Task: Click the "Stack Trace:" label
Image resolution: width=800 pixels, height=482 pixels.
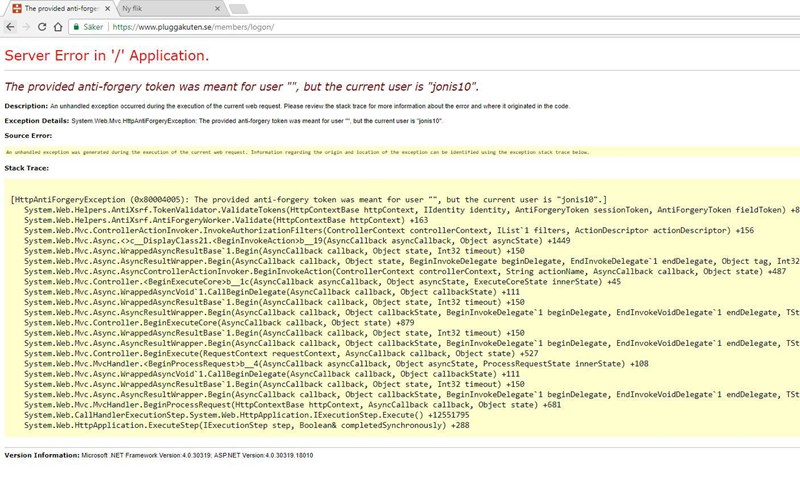Action: [27, 168]
